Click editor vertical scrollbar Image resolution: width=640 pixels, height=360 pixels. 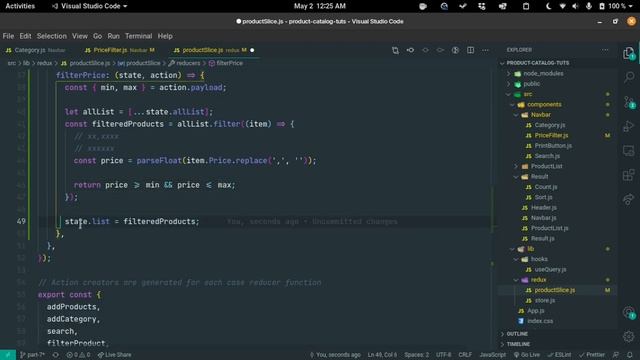point(492,208)
